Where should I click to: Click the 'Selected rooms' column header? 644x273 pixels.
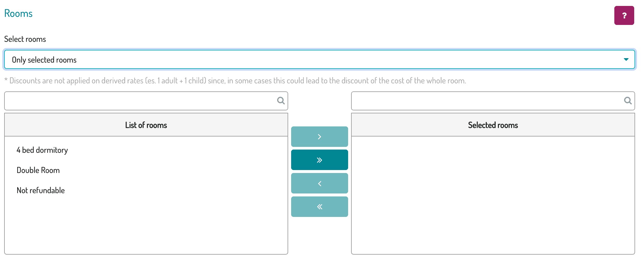[x=493, y=125]
